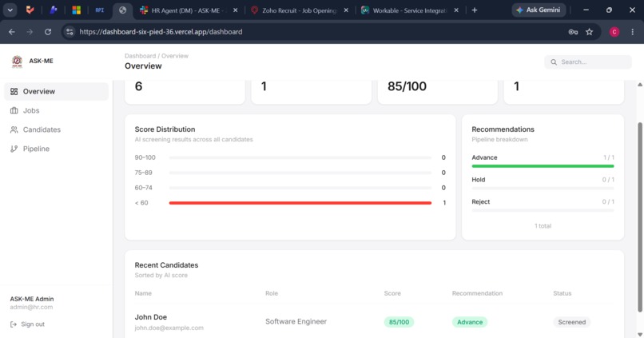Click the green 85/100 score badge
644x338 pixels.
pyautogui.click(x=399, y=322)
